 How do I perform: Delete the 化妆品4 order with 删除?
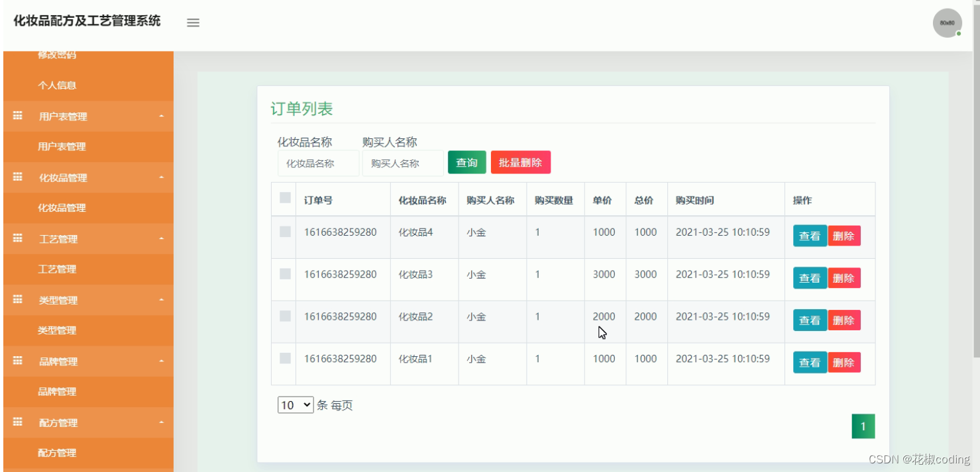[x=844, y=236]
